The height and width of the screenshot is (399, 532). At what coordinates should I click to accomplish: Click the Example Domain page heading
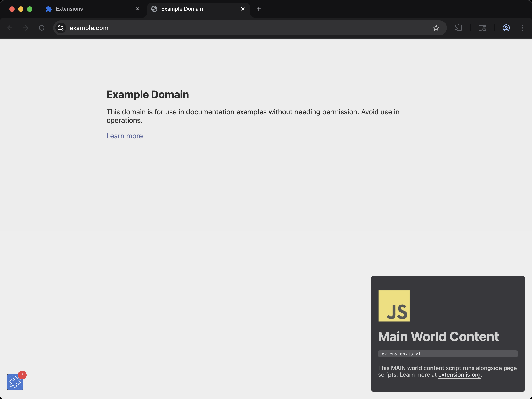(148, 94)
